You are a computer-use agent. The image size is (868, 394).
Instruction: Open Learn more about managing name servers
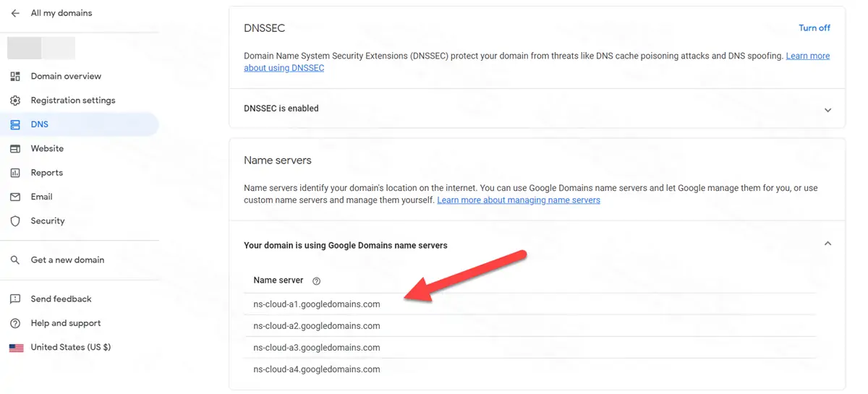pyautogui.click(x=518, y=200)
